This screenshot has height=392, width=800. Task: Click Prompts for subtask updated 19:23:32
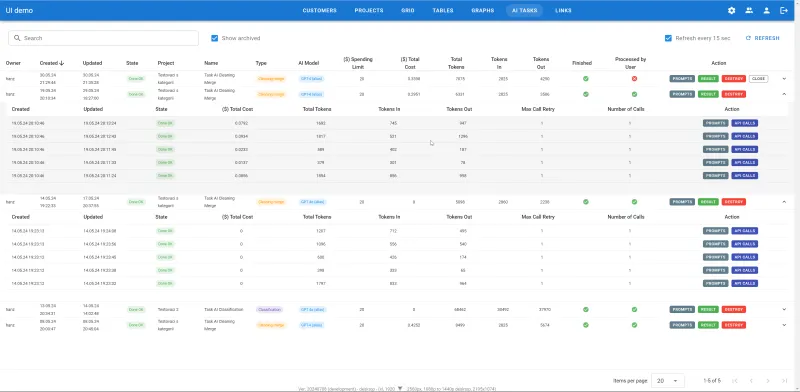click(715, 283)
